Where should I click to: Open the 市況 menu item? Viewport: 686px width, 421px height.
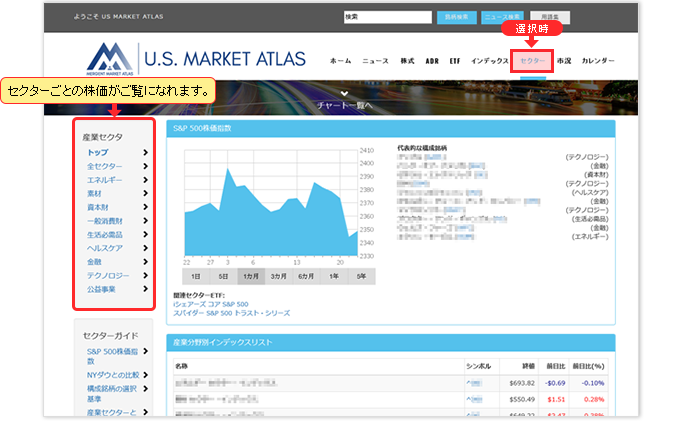564,61
